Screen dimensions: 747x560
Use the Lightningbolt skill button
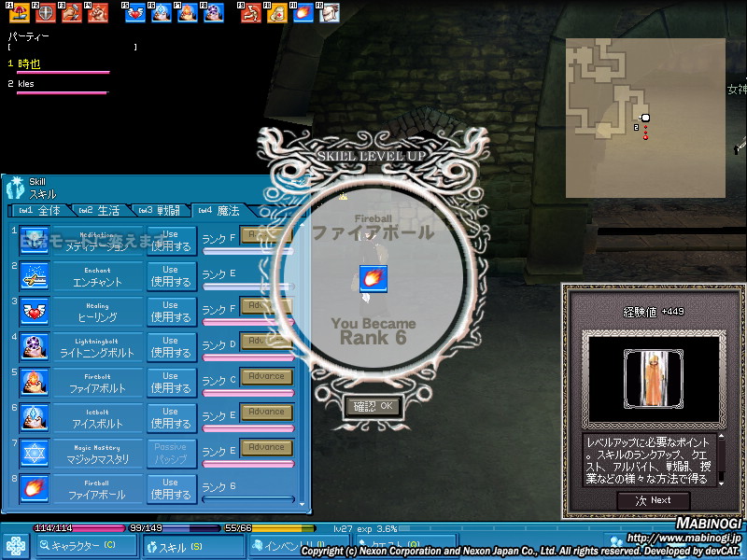[171, 347]
